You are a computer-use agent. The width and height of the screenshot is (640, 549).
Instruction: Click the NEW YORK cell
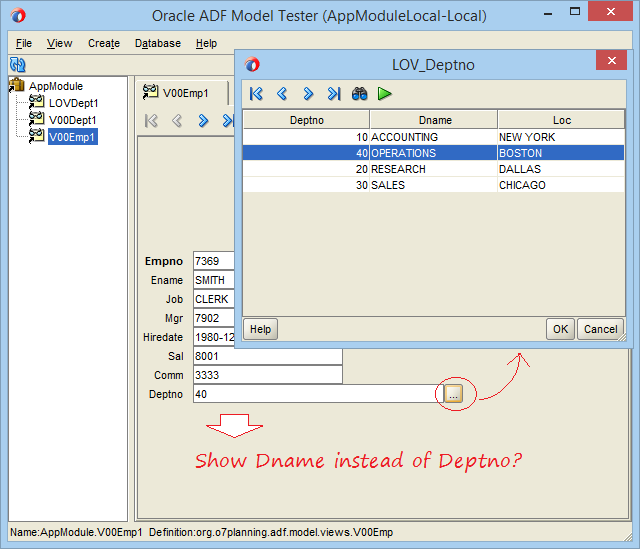tap(561, 137)
